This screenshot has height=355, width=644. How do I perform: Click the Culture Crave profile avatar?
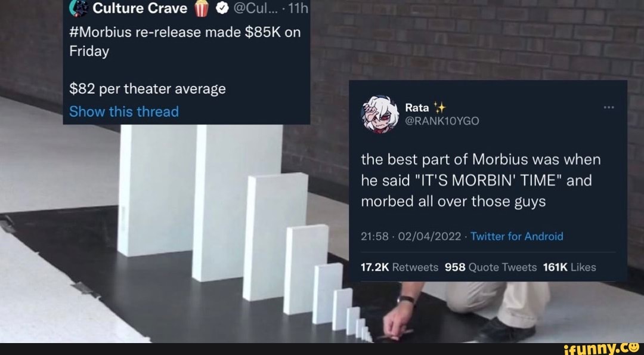click(79, 8)
